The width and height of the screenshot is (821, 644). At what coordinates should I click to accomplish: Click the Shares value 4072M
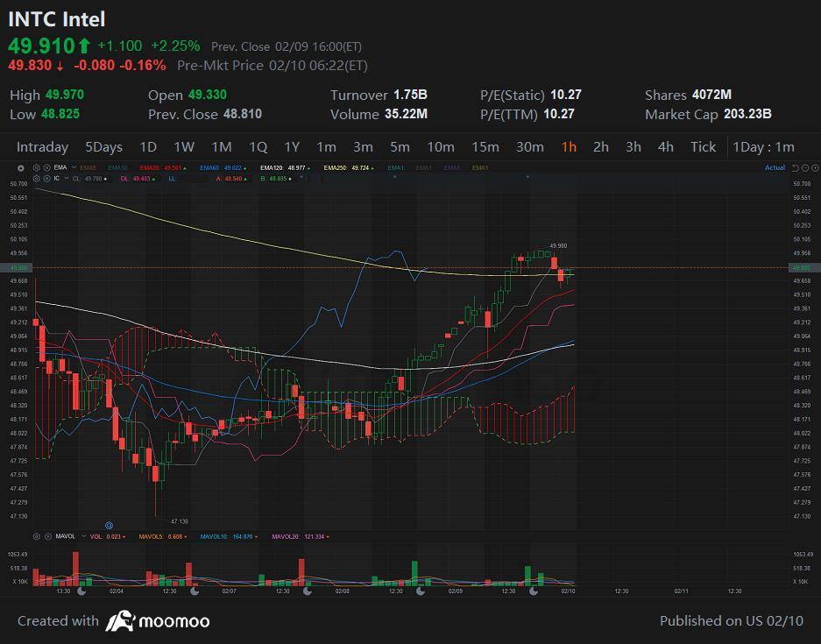(711, 95)
